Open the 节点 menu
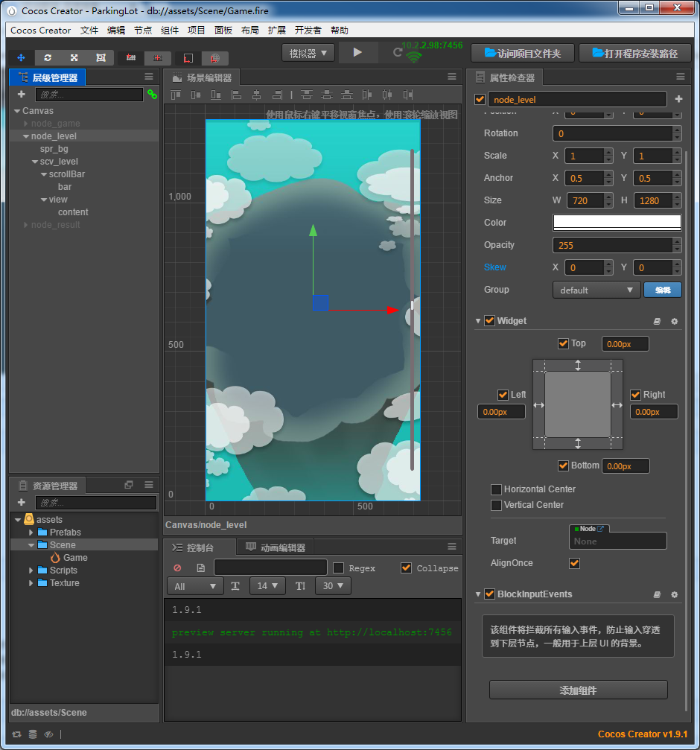700x750 pixels. coord(142,30)
